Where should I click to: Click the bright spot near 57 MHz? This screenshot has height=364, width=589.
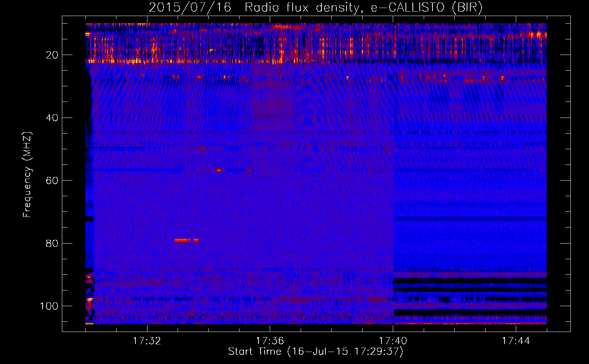[219, 170]
